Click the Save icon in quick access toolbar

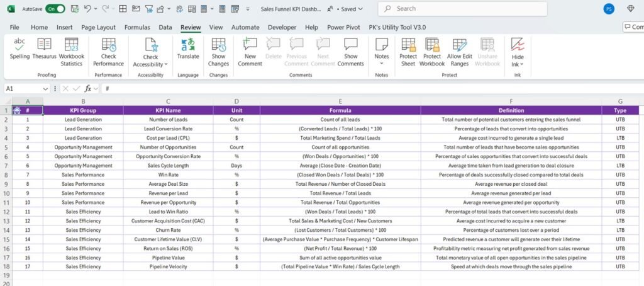[x=74, y=9]
